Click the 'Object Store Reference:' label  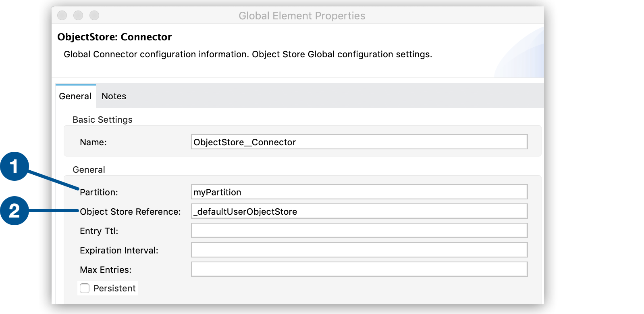click(130, 211)
